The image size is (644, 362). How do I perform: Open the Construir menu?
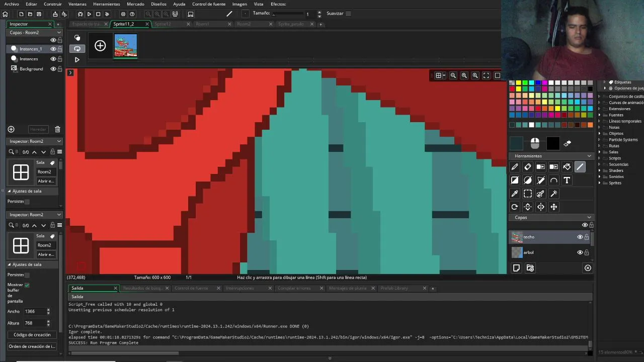pyautogui.click(x=53, y=4)
